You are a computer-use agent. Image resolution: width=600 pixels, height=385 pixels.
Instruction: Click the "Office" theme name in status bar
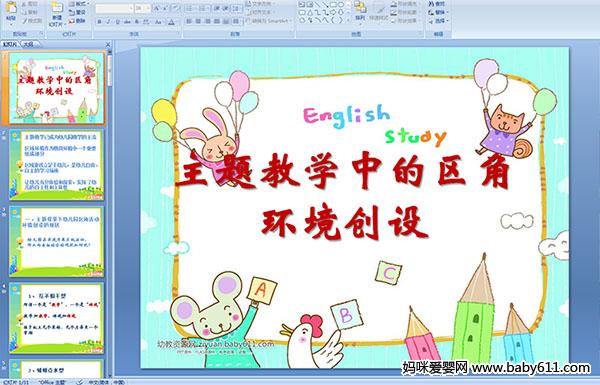(x=52, y=382)
